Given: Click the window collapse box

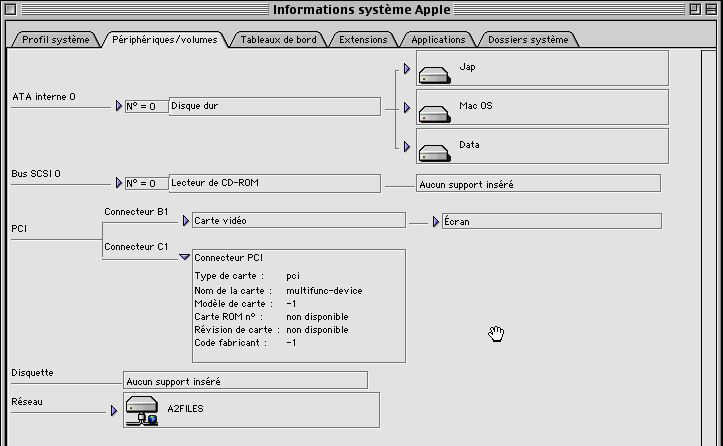Looking at the screenshot, I should [711, 9].
